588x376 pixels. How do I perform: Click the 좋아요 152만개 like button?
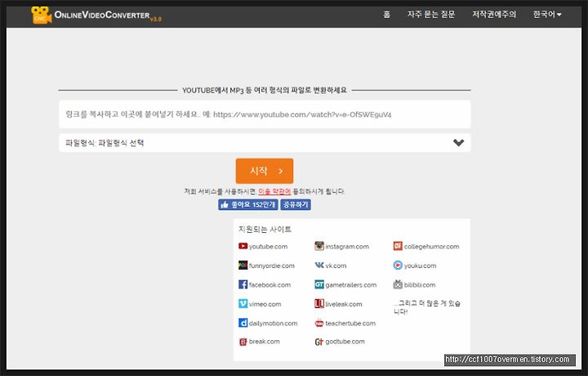click(248, 204)
